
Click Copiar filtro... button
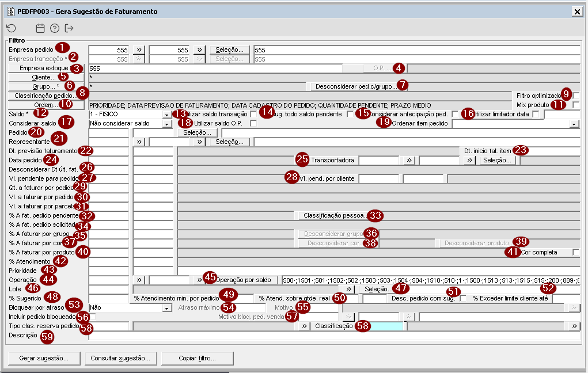click(198, 358)
